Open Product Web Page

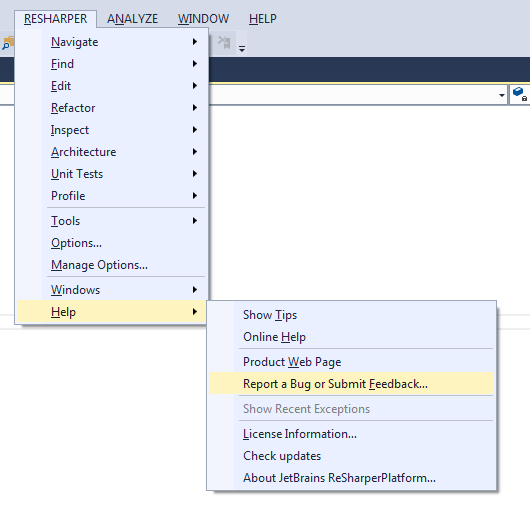tap(351, 362)
